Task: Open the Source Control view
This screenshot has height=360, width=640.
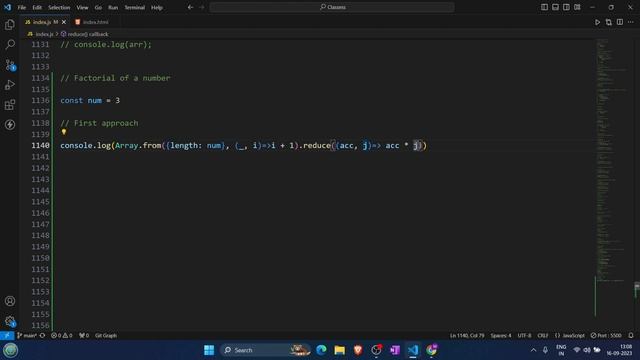Action: coord(10,64)
